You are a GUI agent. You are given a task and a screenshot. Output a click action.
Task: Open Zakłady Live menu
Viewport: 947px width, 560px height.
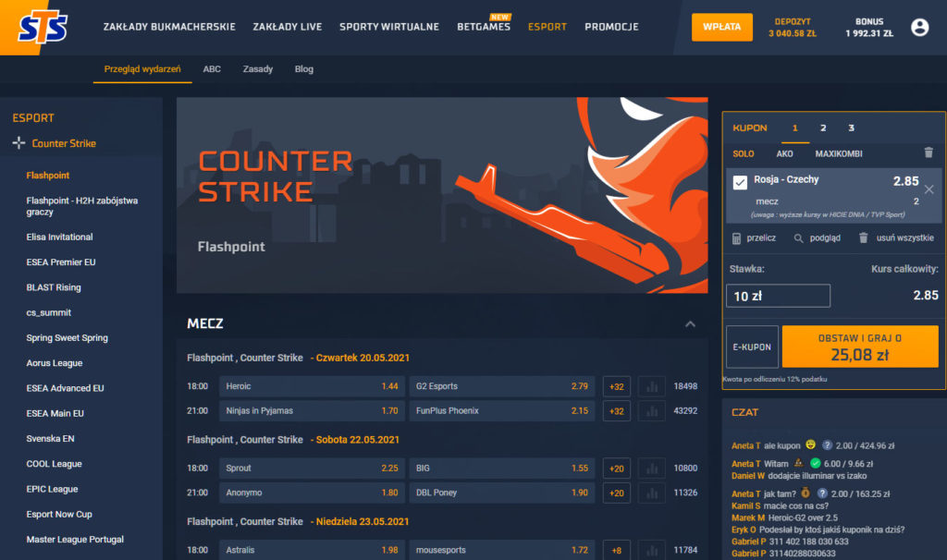click(288, 27)
